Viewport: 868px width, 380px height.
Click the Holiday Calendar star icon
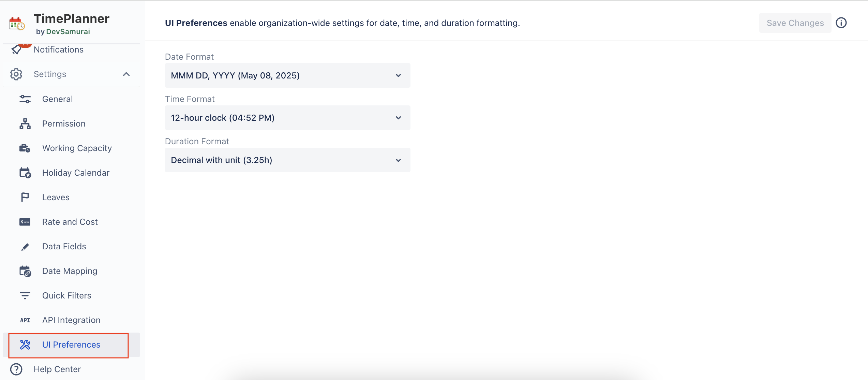coord(25,173)
